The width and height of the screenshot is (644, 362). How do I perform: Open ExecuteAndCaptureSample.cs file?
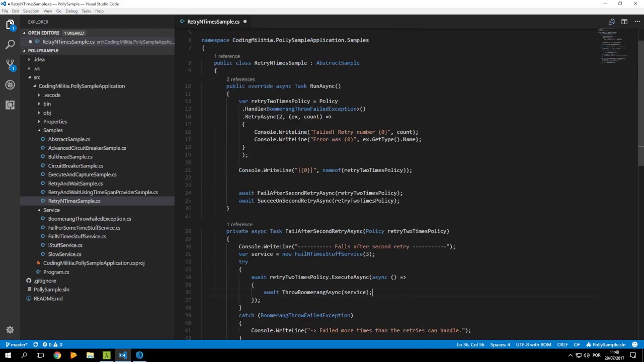(x=82, y=174)
